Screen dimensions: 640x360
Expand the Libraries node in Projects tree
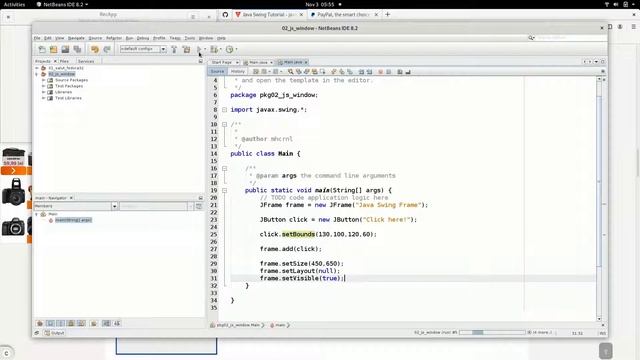tap(44, 92)
